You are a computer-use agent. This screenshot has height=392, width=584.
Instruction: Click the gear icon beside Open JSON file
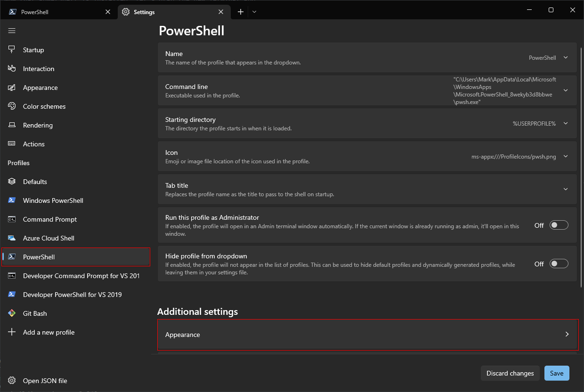[x=12, y=380]
